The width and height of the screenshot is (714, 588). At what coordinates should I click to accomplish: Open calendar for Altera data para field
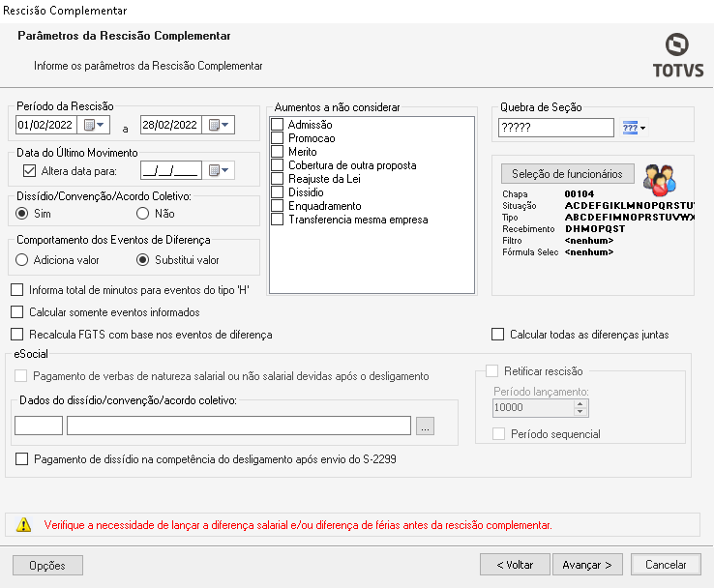220,171
